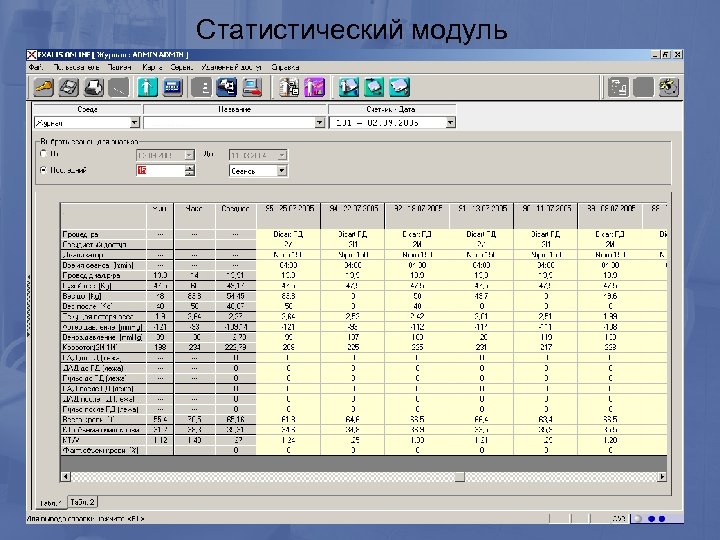
Task: Open the 'Сервис' menu
Action: 181,67
